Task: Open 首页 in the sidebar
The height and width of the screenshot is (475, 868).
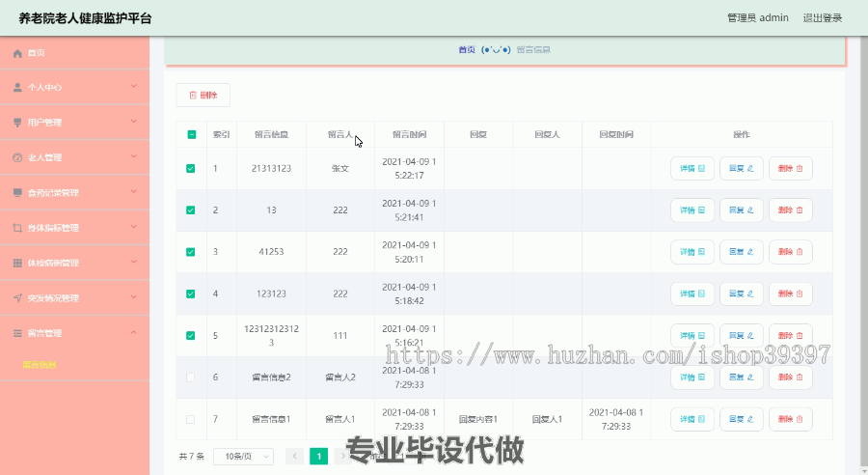Action: [37, 53]
